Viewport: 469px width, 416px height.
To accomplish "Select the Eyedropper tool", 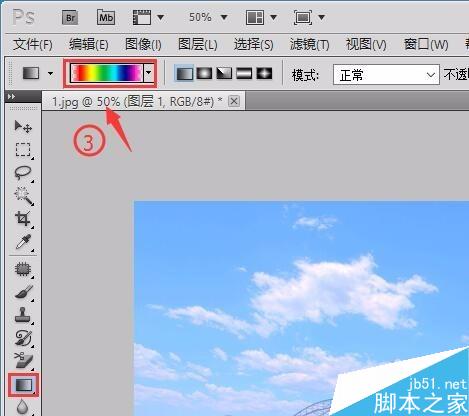I will 23,242.
